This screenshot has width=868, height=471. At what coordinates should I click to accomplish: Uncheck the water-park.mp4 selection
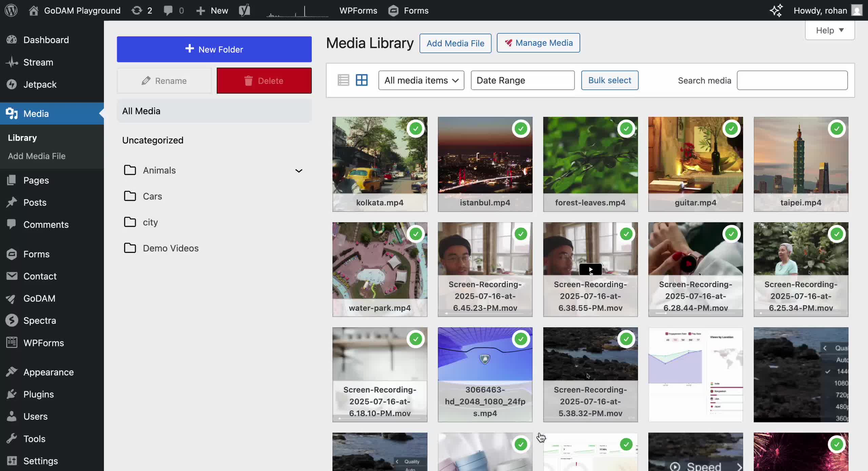click(x=416, y=234)
